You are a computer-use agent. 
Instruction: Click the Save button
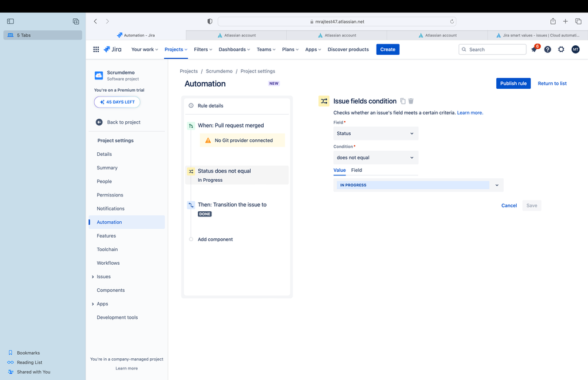[x=531, y=205]
